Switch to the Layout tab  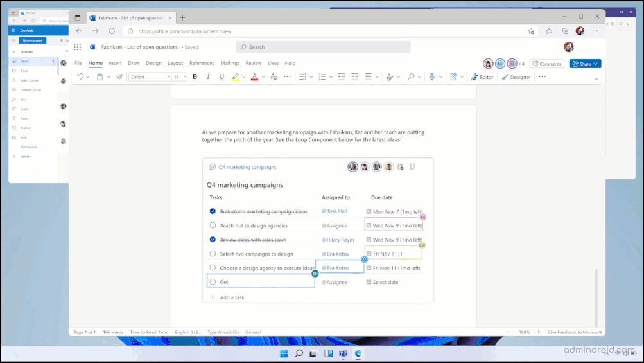pyautogui.click(x=175, y=63)
